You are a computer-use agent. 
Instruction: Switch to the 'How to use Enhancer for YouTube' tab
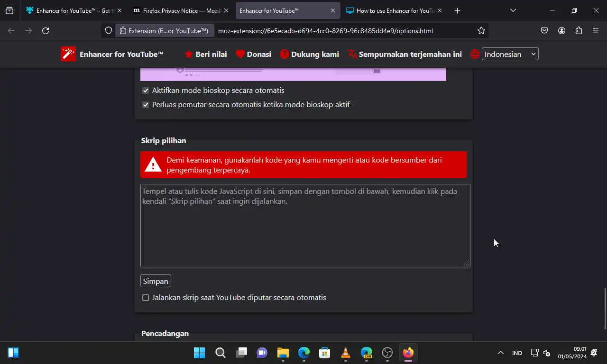click(x=395, y=10)
